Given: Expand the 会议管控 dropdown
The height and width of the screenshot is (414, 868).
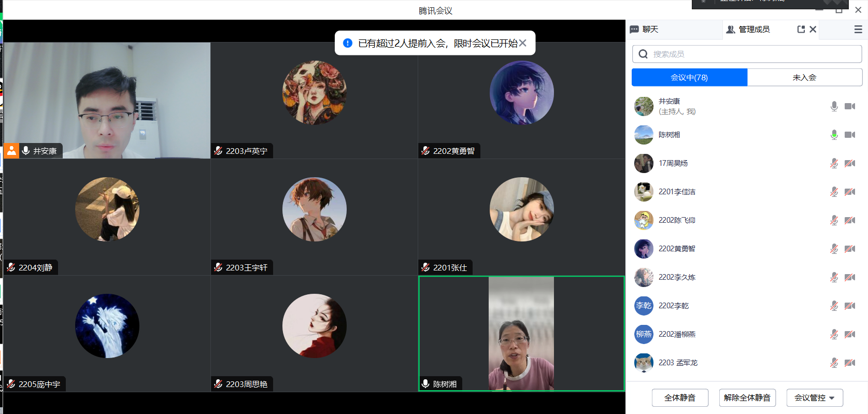Looking at the screenshot, I should pos(814,398).
